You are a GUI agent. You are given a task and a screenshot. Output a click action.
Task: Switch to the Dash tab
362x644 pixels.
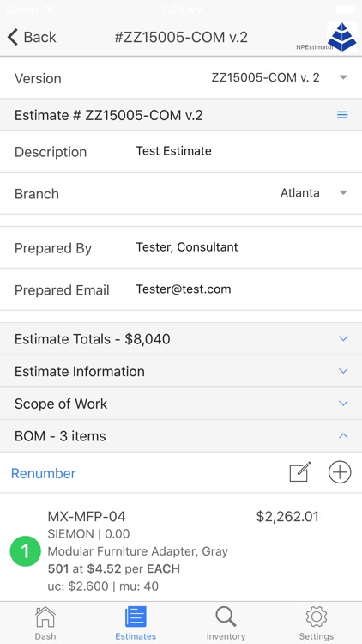(x=45, y=623)
